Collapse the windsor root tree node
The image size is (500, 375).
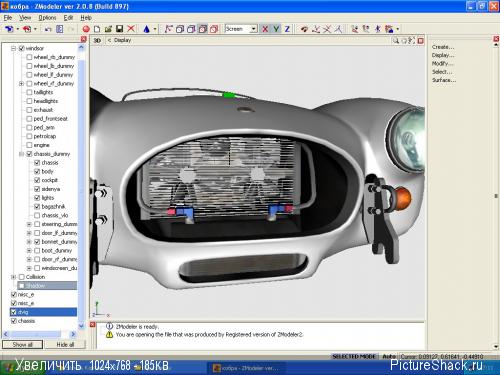point(13,49)
